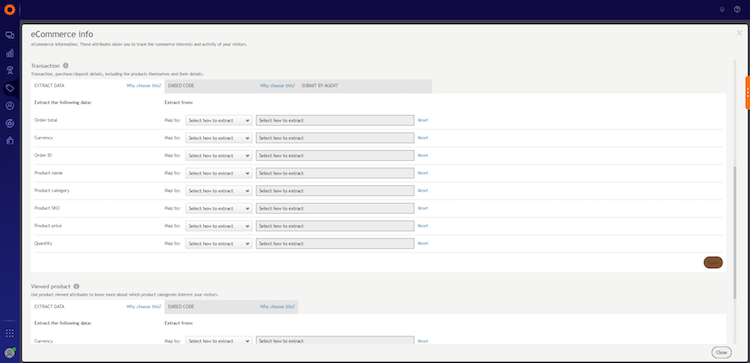This screenshot has width=750, height=363.
Task: Open the orange side handle widget
Action: pyautogui.click(x=748, y=93)
